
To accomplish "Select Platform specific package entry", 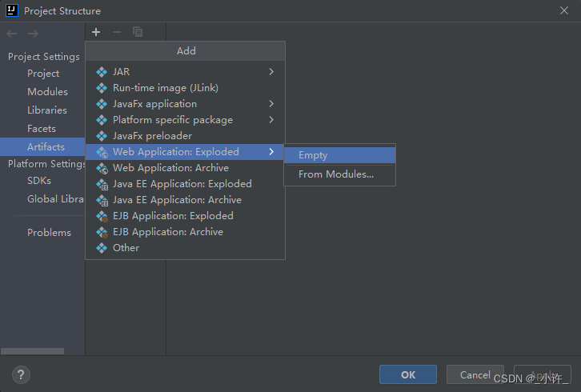I will (x=186, y=120).
